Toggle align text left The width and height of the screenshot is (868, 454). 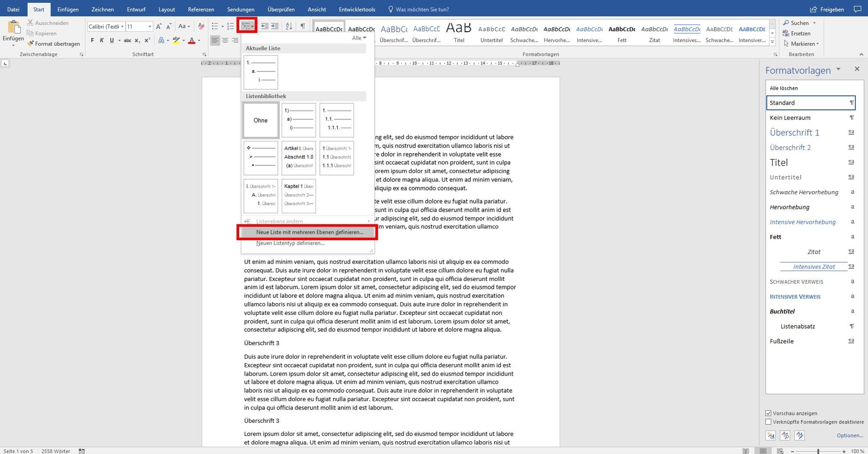pos(215,40)
